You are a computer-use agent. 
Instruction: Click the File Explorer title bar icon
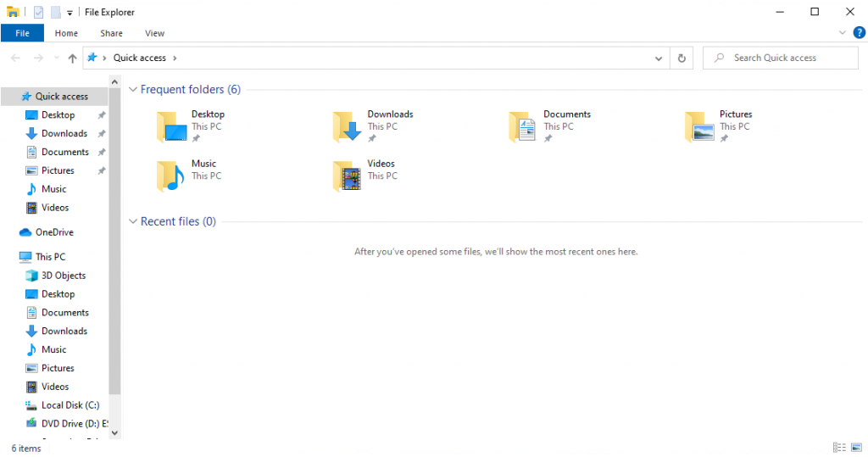coord(12,12)
